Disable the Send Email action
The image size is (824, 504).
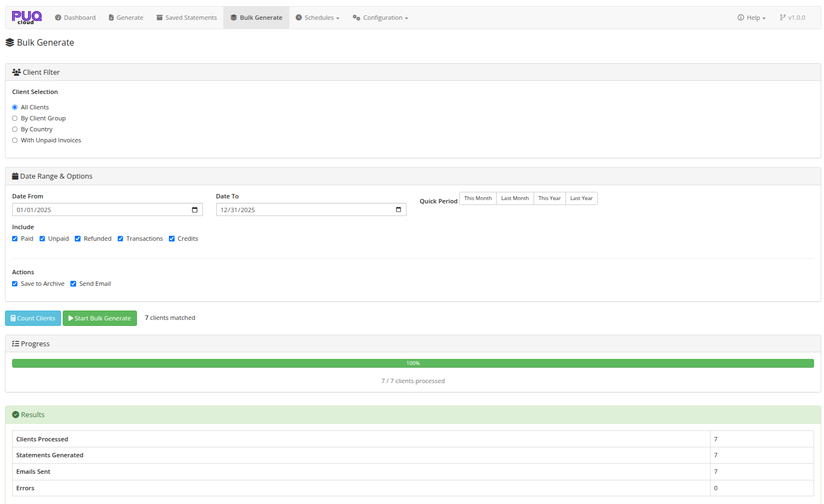click(x=73, y=283)
